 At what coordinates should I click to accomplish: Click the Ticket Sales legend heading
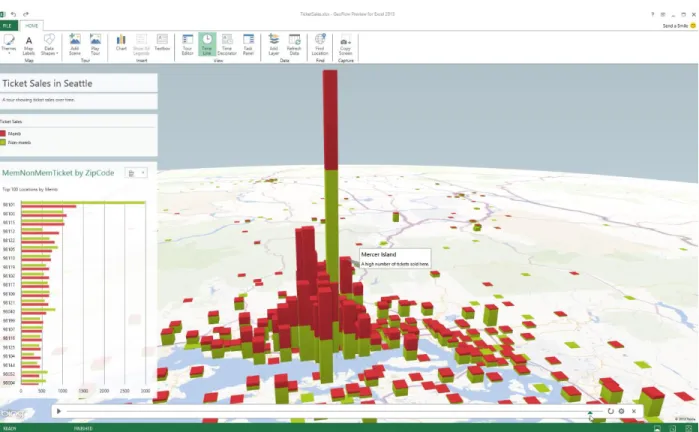tap(11, 121)
